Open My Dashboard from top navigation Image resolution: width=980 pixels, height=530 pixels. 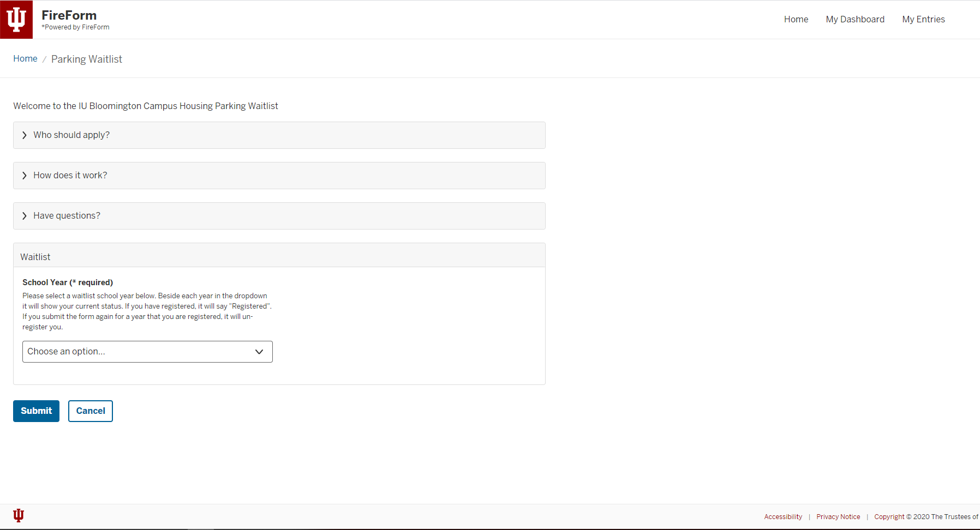(x=855, y=20)
